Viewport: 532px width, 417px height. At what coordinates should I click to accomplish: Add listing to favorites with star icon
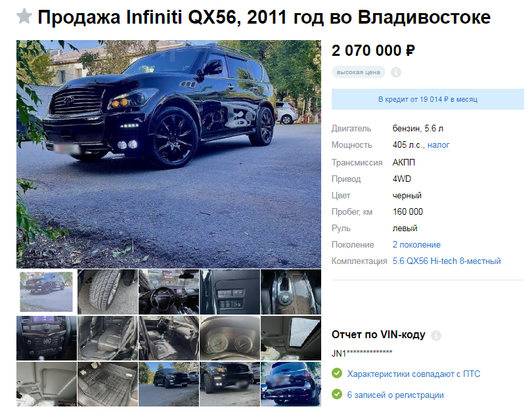(x=24, y=16)
